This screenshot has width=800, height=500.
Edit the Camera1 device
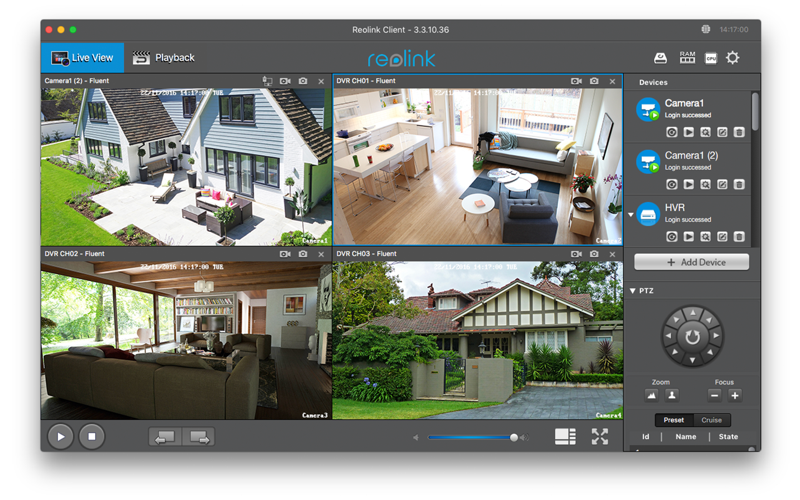(x=722, y=133)
